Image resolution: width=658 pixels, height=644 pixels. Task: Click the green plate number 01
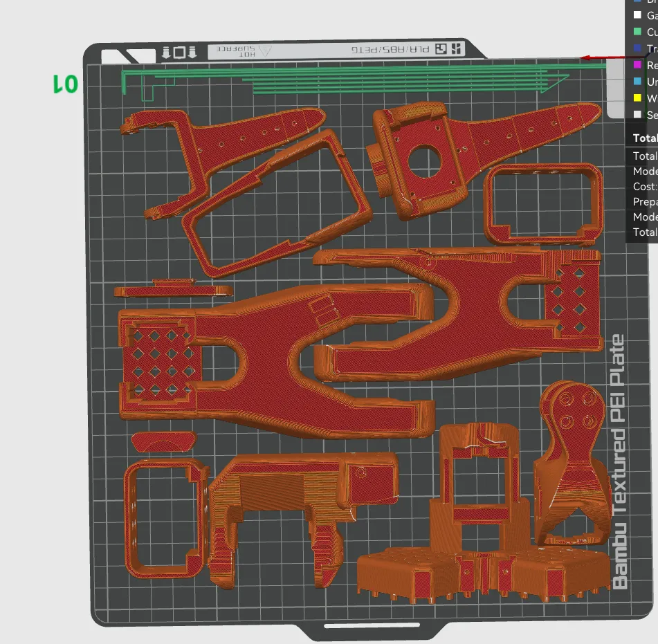point(65,84)
